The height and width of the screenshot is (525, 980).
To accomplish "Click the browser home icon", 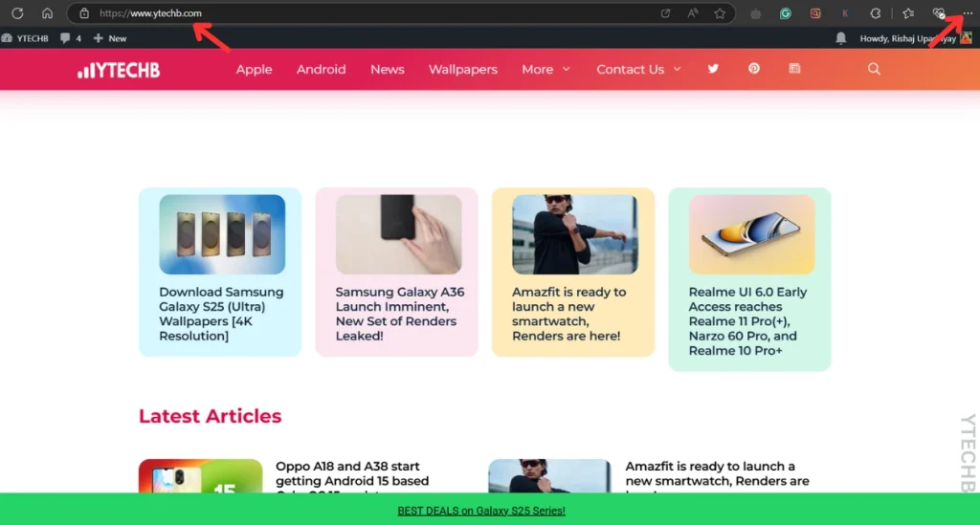I will [x=48, y=13].
